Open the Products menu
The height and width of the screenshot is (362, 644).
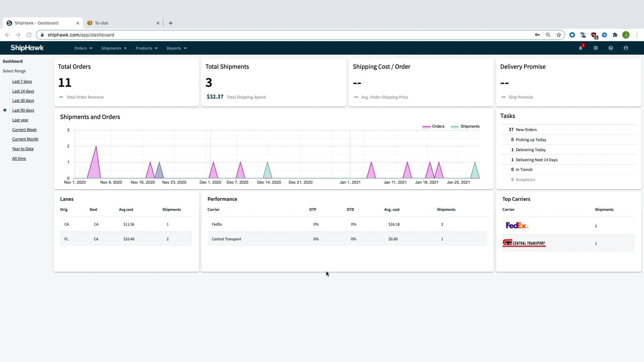(147, 48)
